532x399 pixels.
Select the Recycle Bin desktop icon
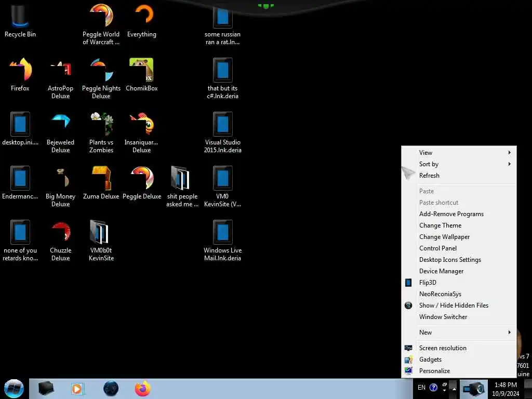(20, 20)
